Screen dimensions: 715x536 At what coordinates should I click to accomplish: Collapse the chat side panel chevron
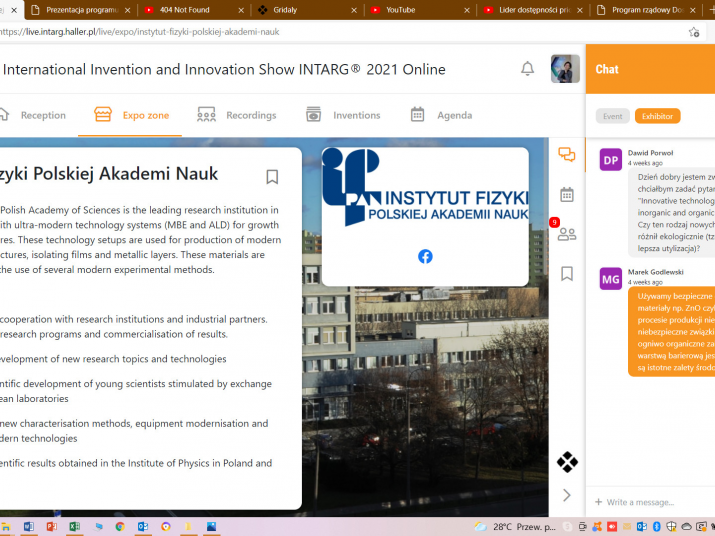coord(567,495)
